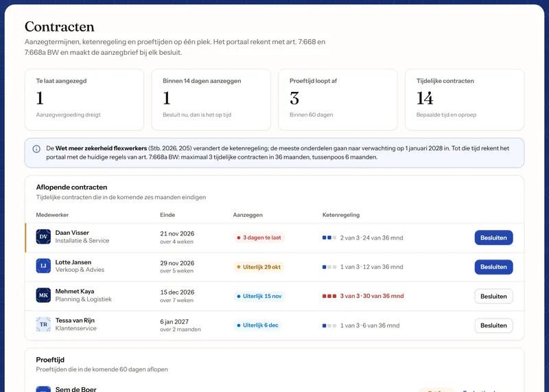Click the 'Verkoop & Advies' department label
The width and height of the screenshot is (549, 392).
coord(80,270)
